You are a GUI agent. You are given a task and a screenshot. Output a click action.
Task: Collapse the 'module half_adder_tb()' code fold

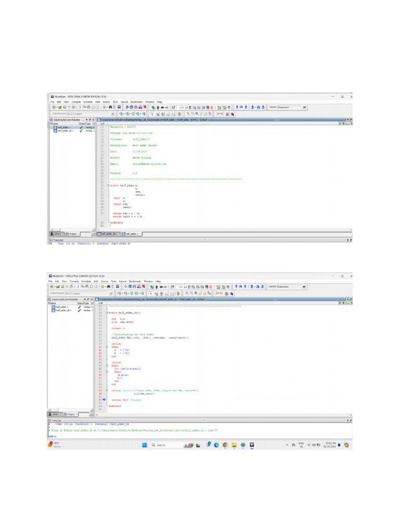(x=107, y=313)
